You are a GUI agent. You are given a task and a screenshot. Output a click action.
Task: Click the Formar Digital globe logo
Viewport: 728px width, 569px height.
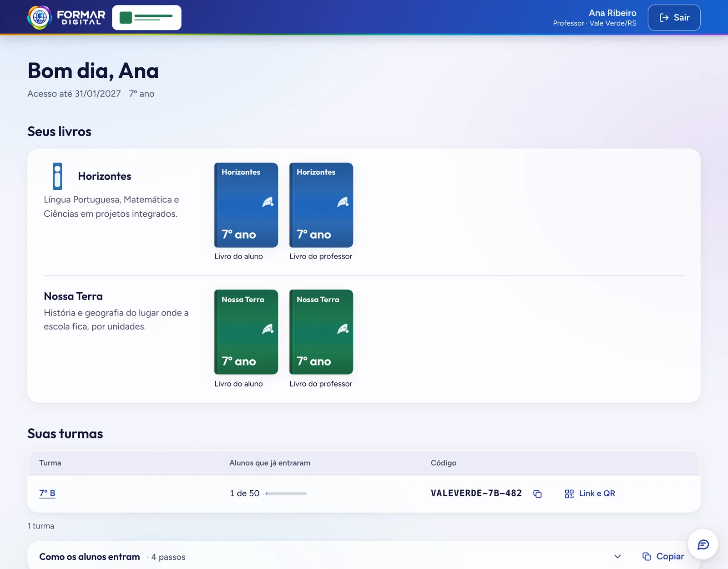click(40, 17)
